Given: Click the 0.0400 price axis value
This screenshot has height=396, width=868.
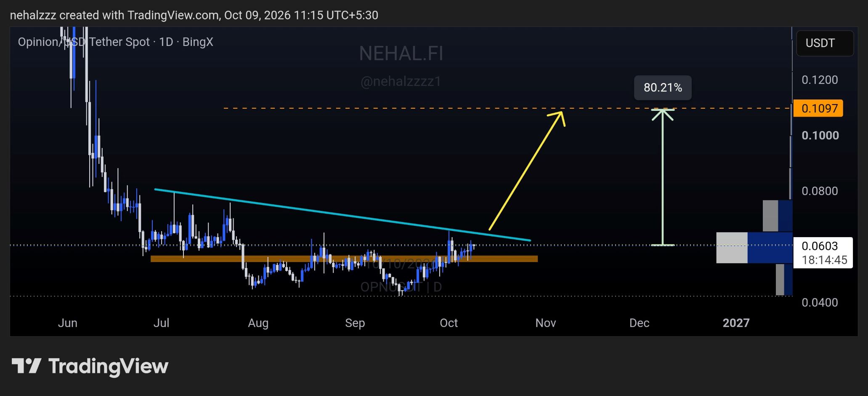Looking at the screenshot, I should 820,302.
